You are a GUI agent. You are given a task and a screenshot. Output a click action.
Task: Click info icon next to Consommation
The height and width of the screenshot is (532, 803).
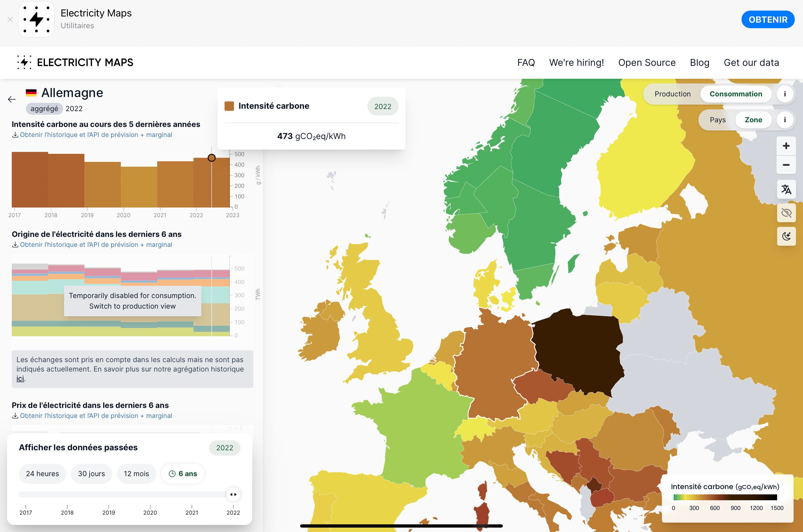click(785, 94)
